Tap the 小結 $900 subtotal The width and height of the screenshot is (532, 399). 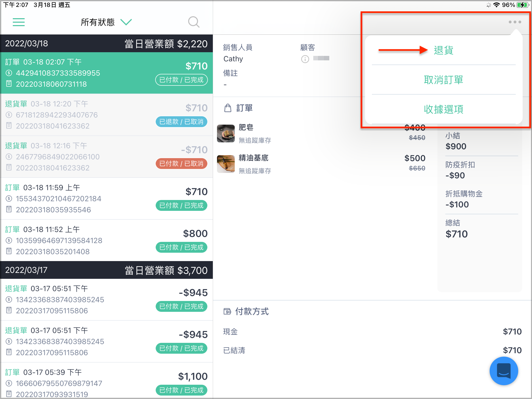tap(456, 141)
